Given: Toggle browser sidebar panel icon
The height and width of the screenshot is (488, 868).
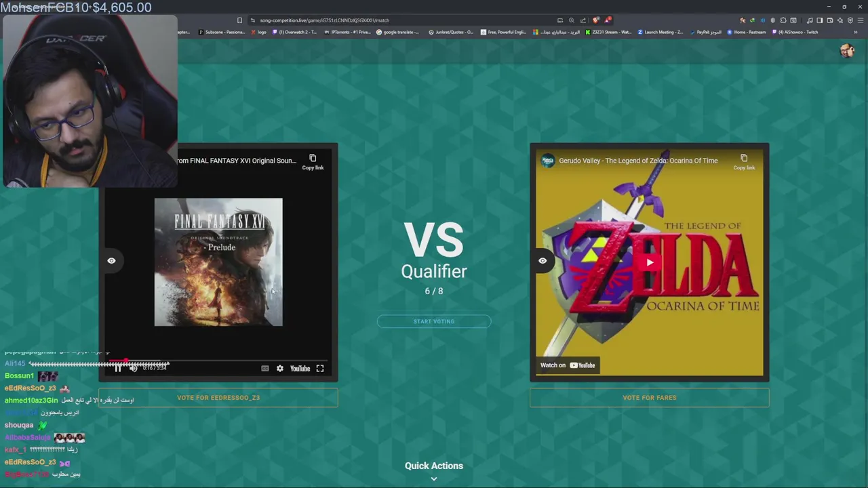Looking at the screenshot, I should click(819, 20).
